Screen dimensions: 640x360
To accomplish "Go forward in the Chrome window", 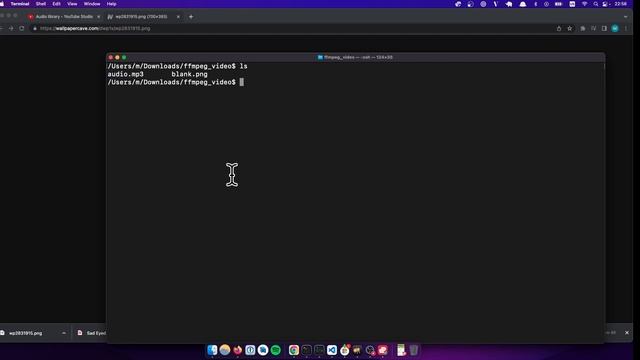I will pos(11,28).
